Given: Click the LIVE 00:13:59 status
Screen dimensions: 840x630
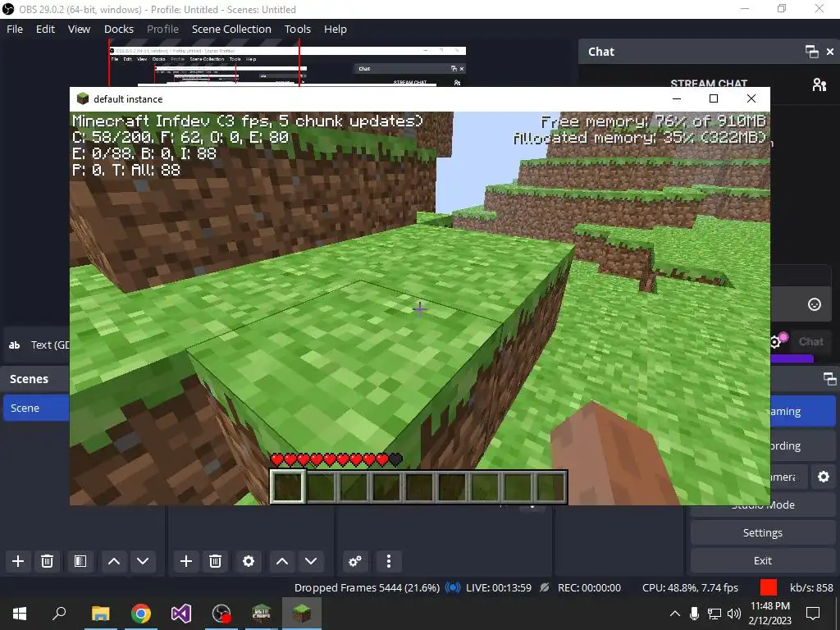Looking at the screenshot, I should coord(499,587).
